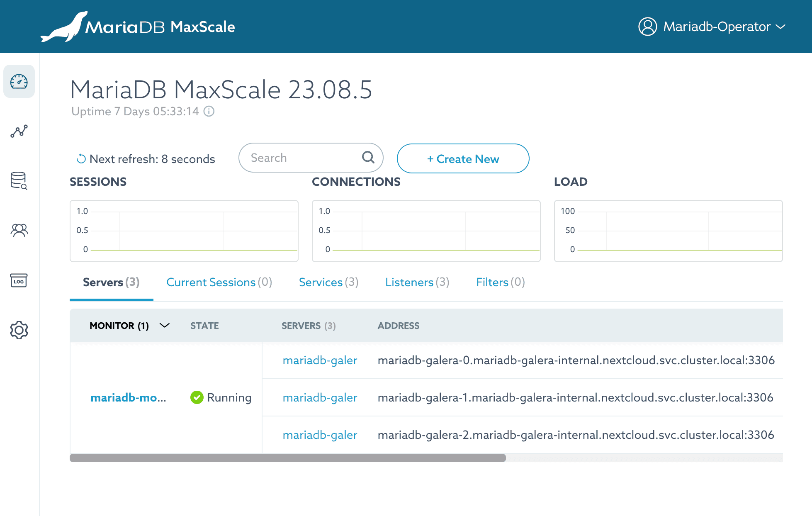
Task: Click the STATE column header
Action: coord(205,326)
